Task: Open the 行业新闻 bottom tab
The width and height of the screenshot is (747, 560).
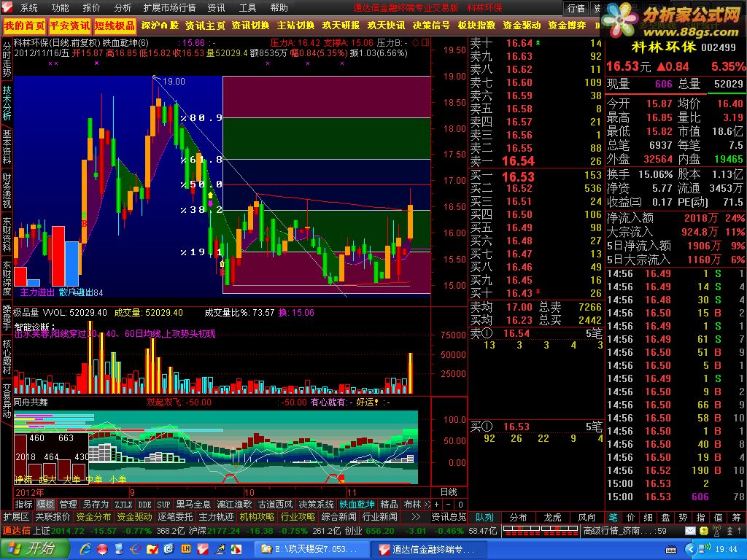Action: (x=380, y=517)
